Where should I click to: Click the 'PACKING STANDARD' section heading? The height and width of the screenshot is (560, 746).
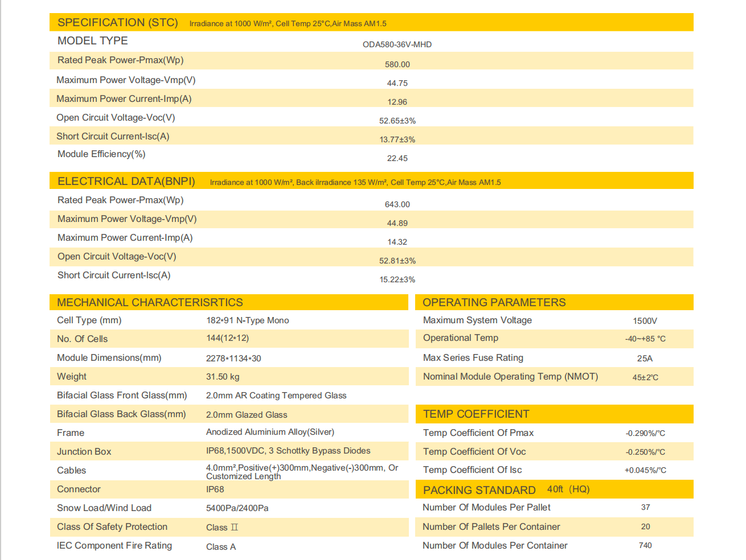coord(479,491)
